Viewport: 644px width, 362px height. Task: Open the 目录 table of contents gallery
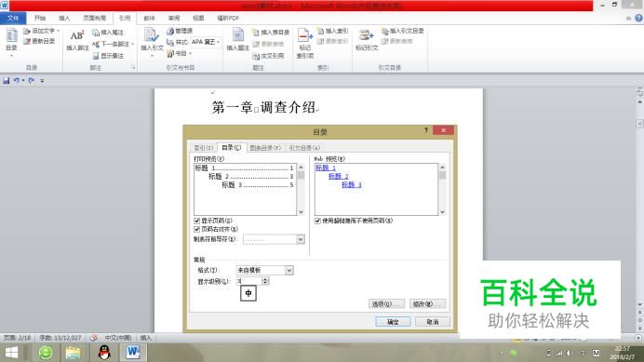click(11, 43)
